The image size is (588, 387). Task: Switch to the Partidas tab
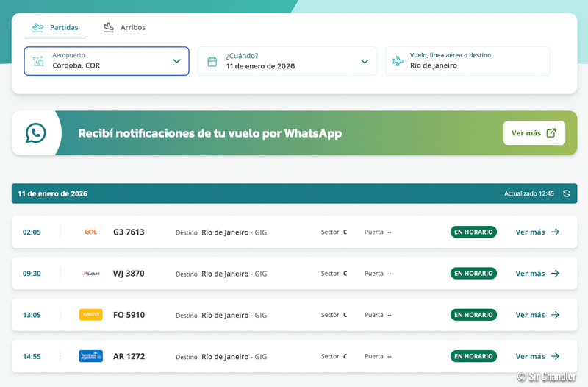55,28
